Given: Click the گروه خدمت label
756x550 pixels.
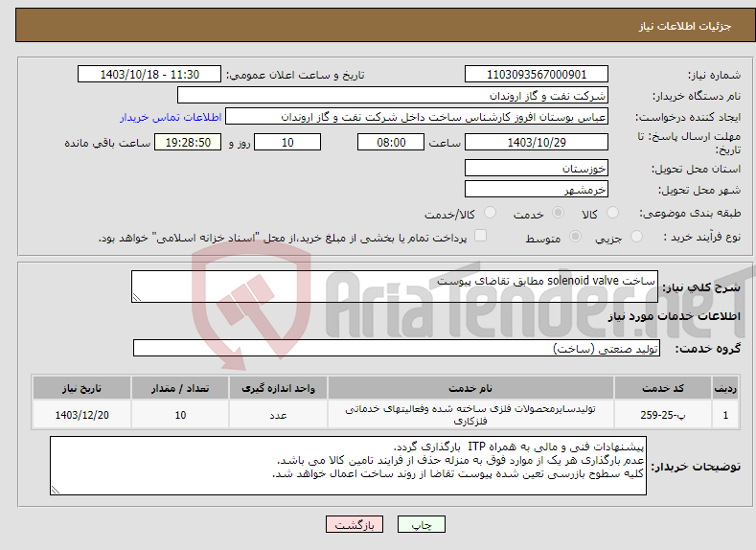Looking at the screenshot, I should (x=707, y=349).
